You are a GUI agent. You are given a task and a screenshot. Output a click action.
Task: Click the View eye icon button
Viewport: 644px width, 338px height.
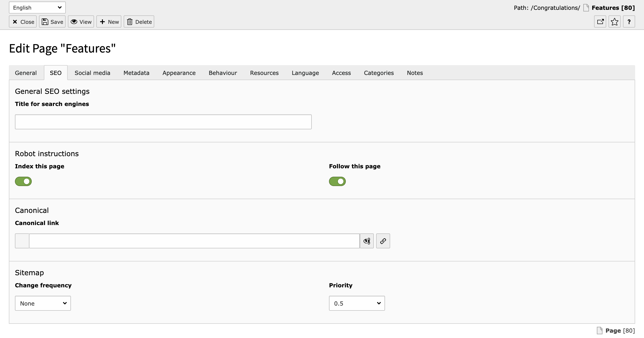81,22
